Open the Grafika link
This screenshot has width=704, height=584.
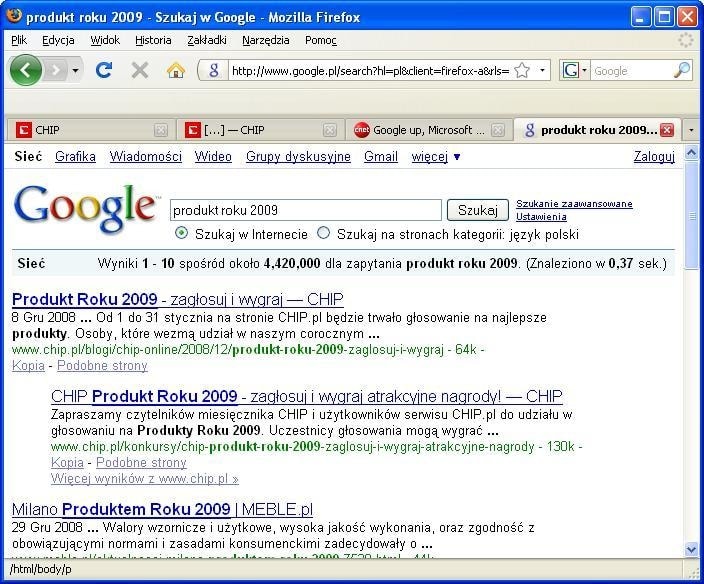click(x=75, y=156)
